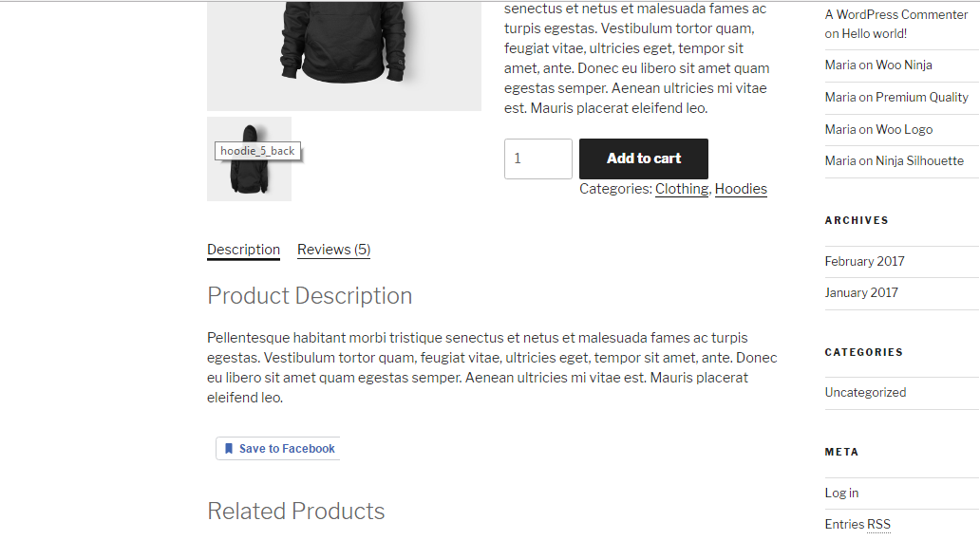The image size is (980, 540).
Task: Open the February 2017 archive
Action: pos(864,261)
